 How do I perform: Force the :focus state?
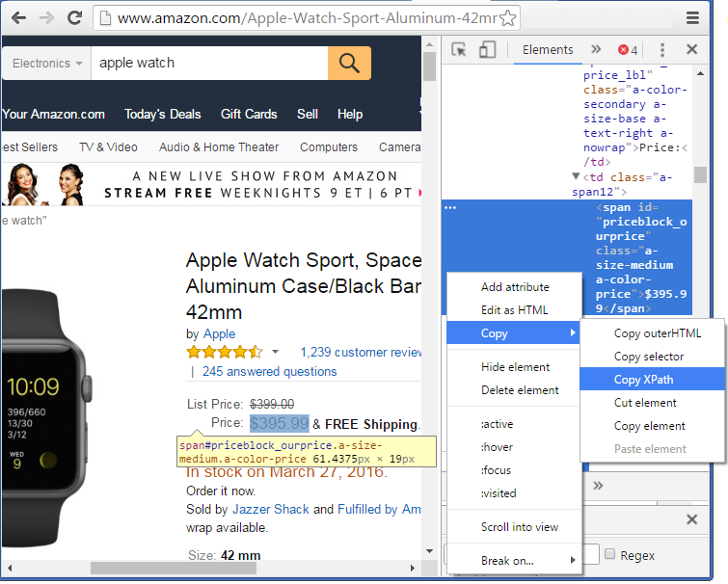click(x=514, y=470)
